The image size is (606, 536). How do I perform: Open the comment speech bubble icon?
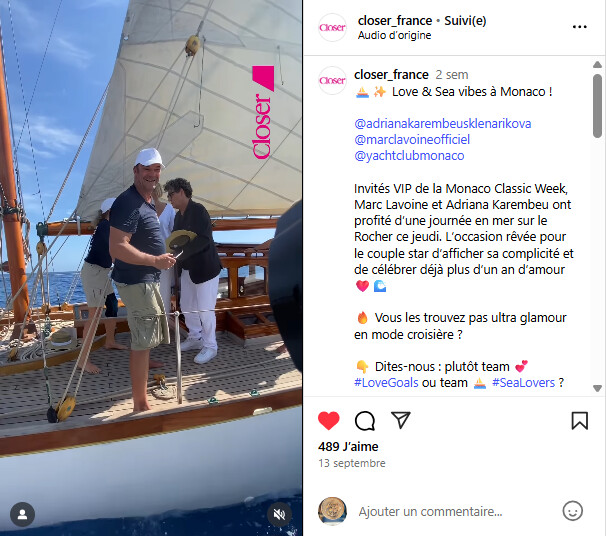pyautogui.click(x=365, y=420)
